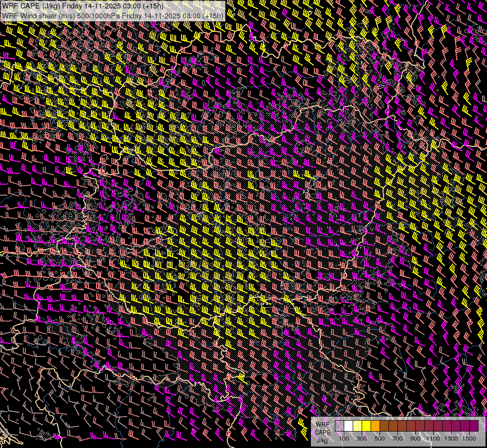Click the 100 label on legend scale
Screen dimensions: 487x448
[344, 439]
